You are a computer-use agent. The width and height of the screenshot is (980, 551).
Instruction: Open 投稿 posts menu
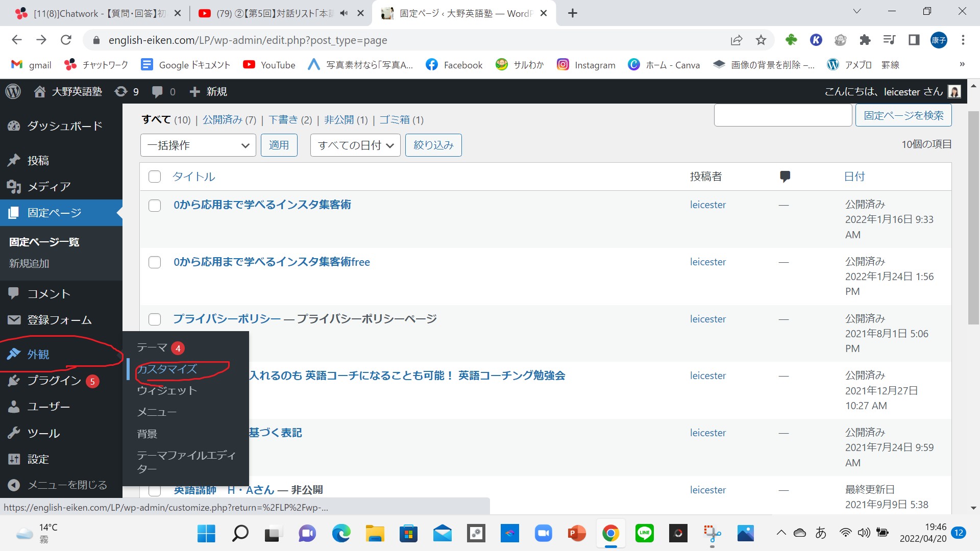point(61,160)
